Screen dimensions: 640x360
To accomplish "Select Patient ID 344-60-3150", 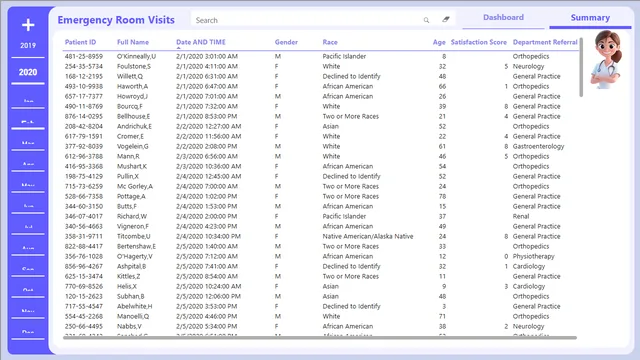I will point(84,206).
